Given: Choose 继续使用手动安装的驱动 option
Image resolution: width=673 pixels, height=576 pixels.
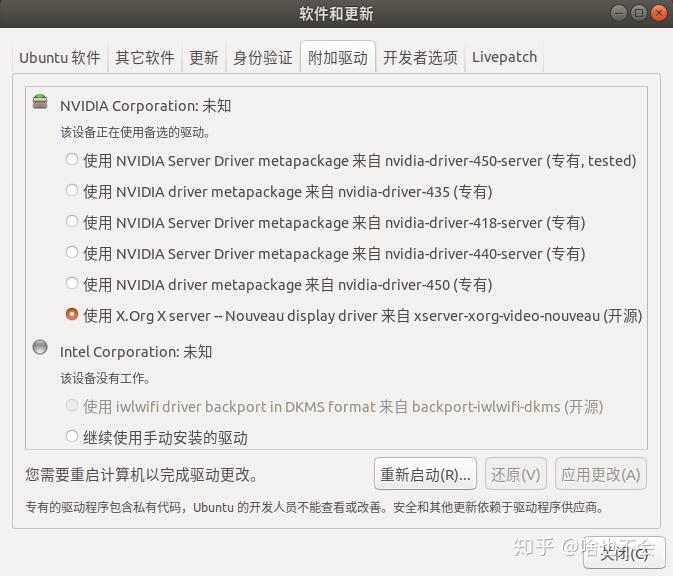Looking at the screenshot, I should [x=72, y=436].
